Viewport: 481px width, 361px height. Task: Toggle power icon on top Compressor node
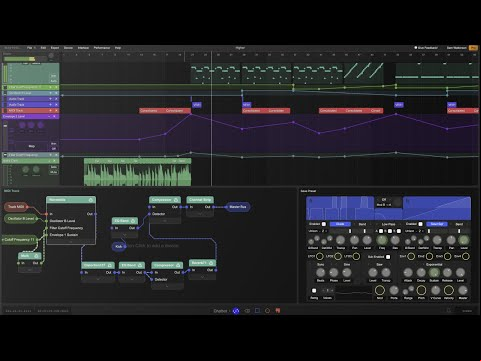(176, 200)
